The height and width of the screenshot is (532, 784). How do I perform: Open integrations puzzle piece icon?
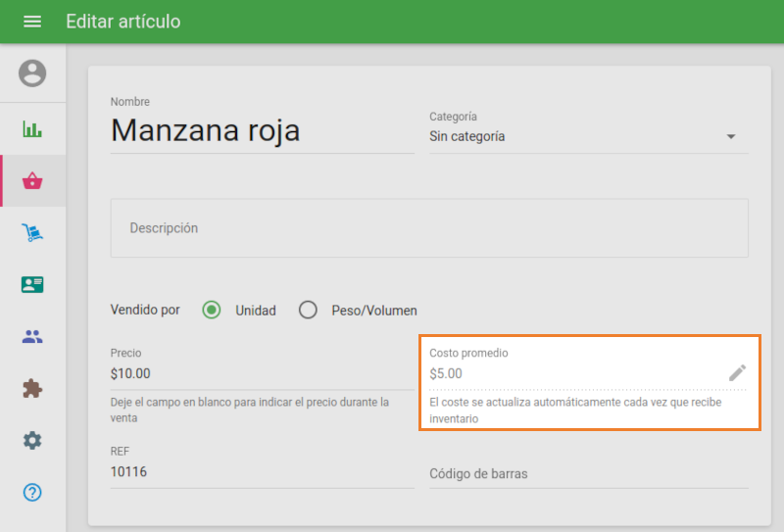click(x=32, y=389)
